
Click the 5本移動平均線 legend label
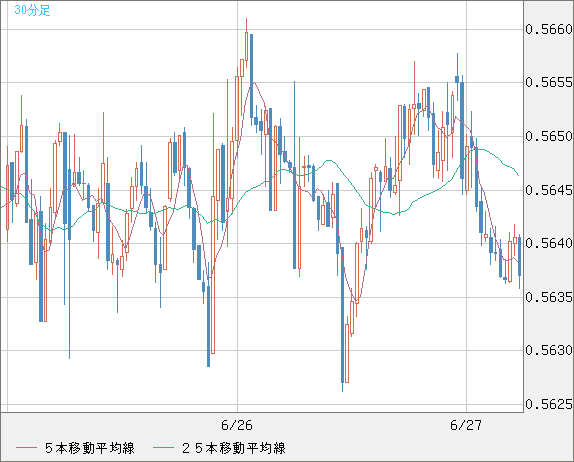point(90,448)
